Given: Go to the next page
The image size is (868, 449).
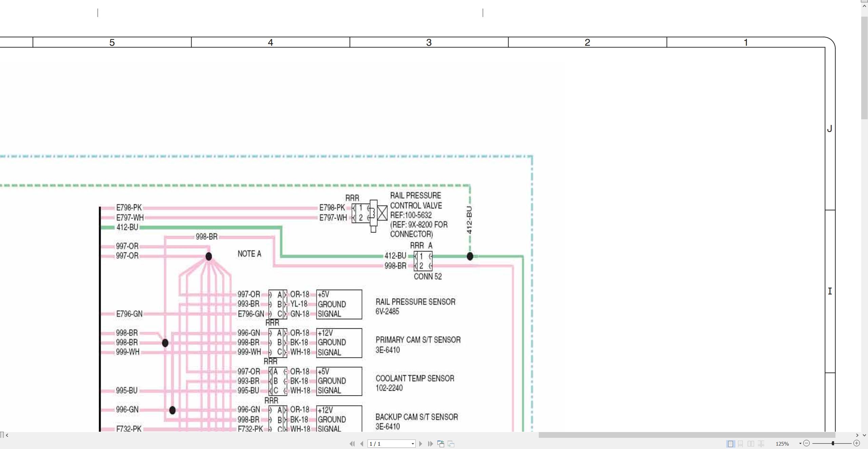Looking at the screenshot, I should click(421, 444).
